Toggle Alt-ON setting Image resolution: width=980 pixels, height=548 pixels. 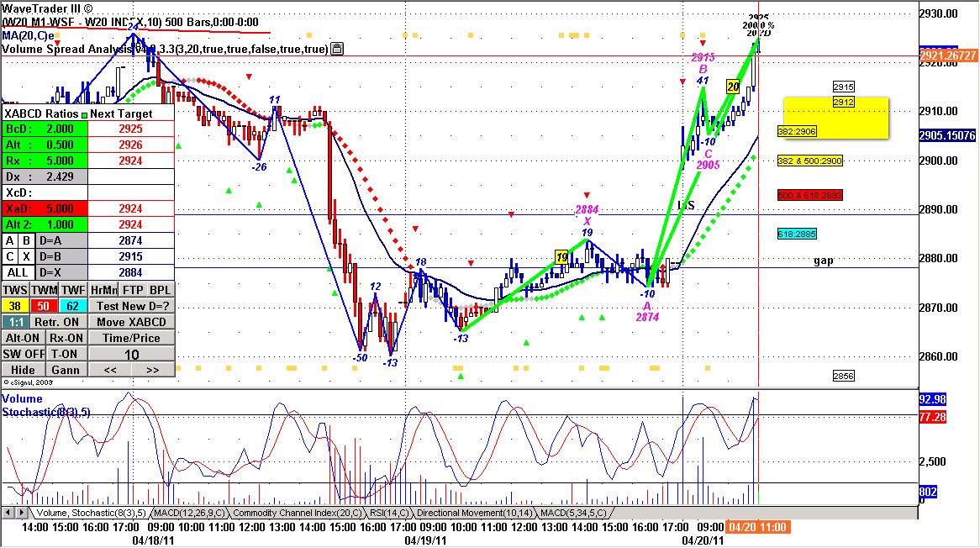pyautogui.click(x=22, y=338)
